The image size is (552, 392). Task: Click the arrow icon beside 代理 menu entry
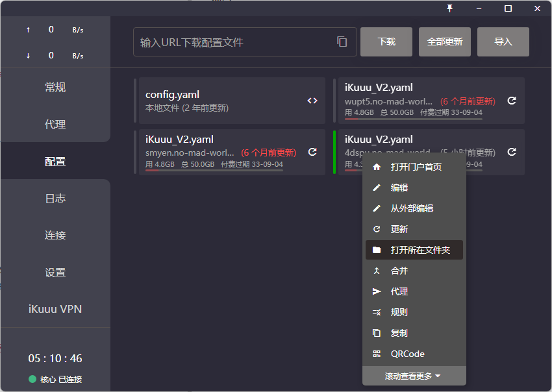tap(377, 291)
